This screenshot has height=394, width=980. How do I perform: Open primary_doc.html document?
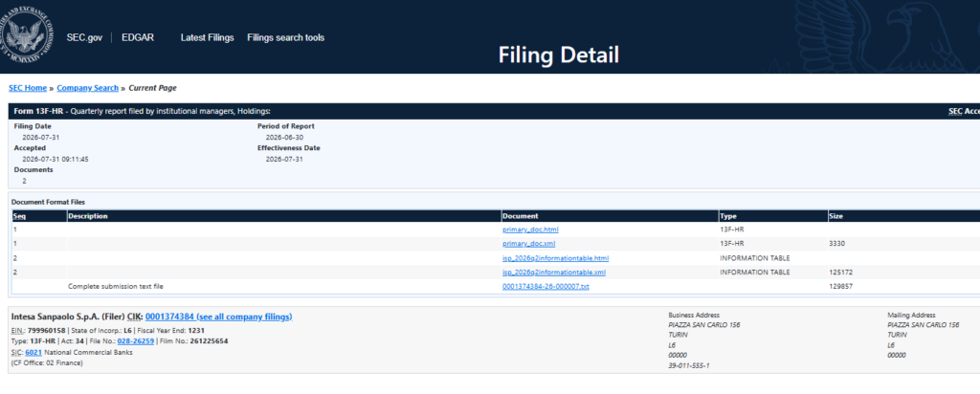(530, 230)
